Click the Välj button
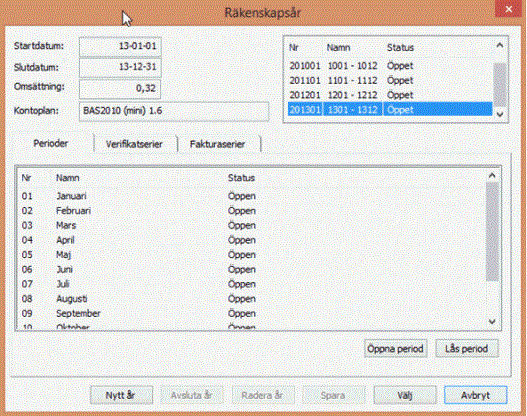This screenshot has height=416, width=527. [x=405, y=395]
